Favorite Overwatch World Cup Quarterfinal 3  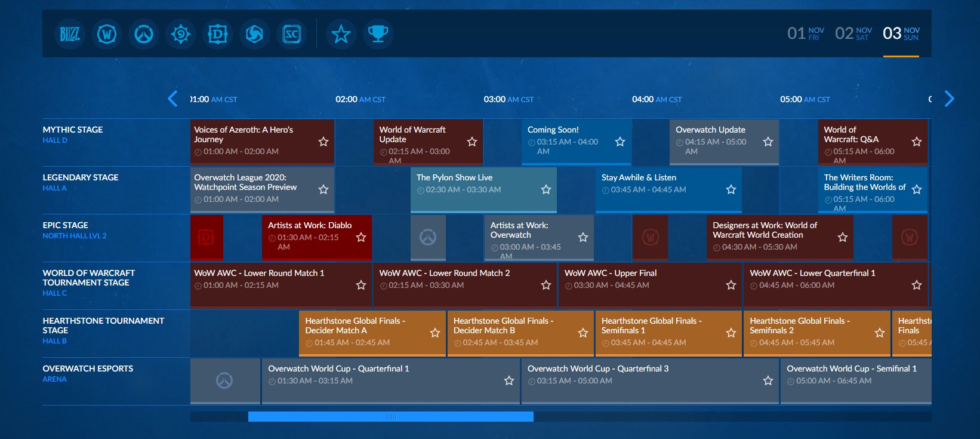pyautogui.click(x=768, y=381)
